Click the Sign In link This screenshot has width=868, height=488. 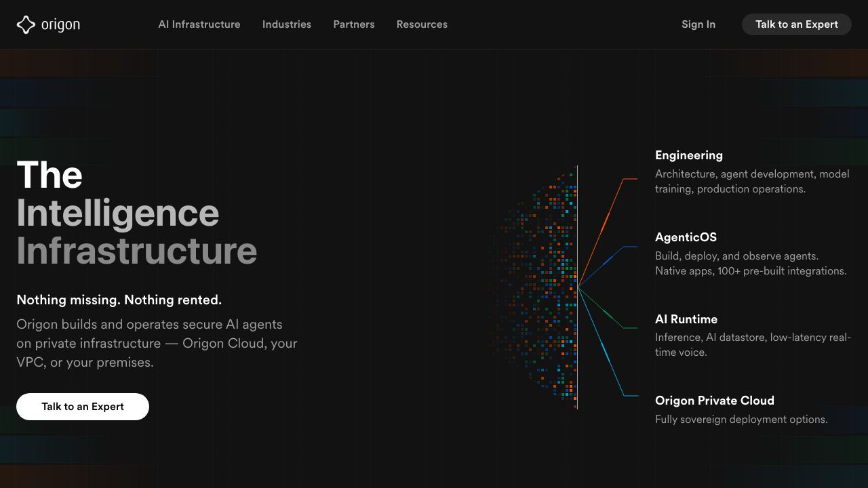click(698, 24)
